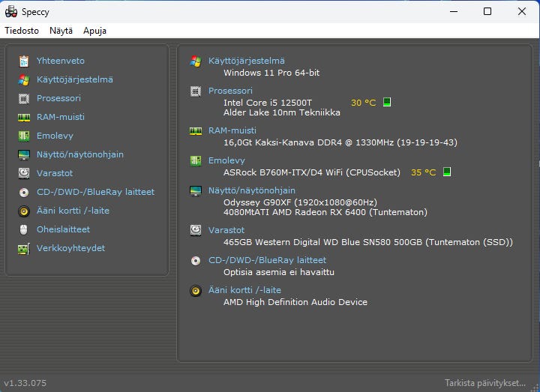Click the Verkkoyhteydet network icon in sidebar

coord(24,248)
